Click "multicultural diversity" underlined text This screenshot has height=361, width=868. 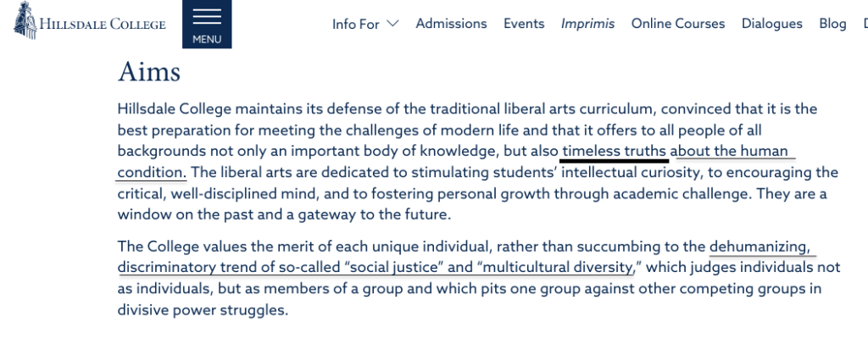click(x=556, y=268)
